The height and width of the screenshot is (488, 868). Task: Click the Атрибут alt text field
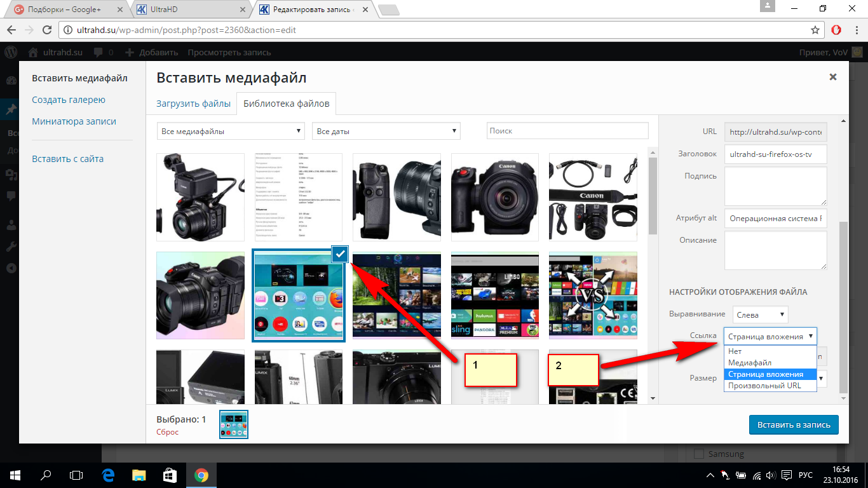(x=775, y=218)
